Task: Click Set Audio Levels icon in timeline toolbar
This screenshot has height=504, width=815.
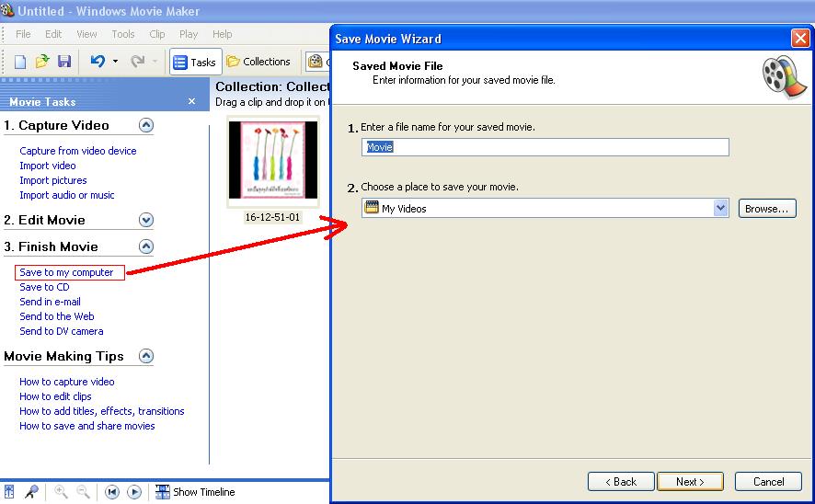Action: [x=9, y=491]
